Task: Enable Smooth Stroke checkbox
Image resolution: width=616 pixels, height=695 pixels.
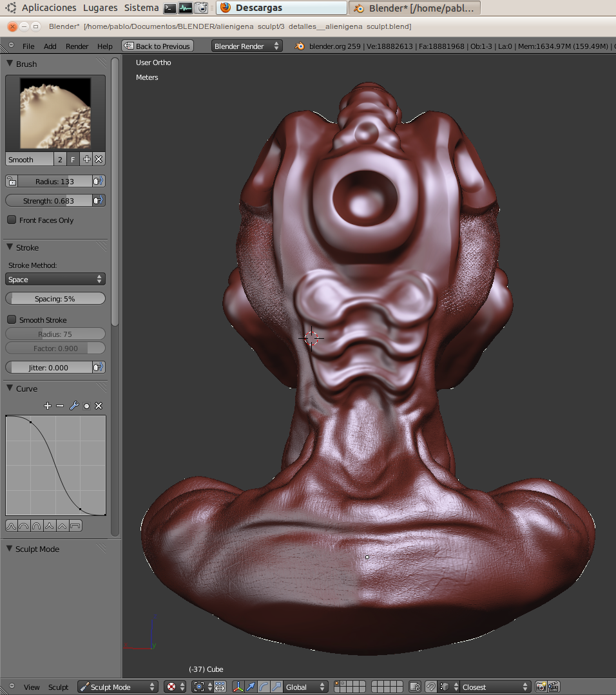Action: tap(12, 319)
